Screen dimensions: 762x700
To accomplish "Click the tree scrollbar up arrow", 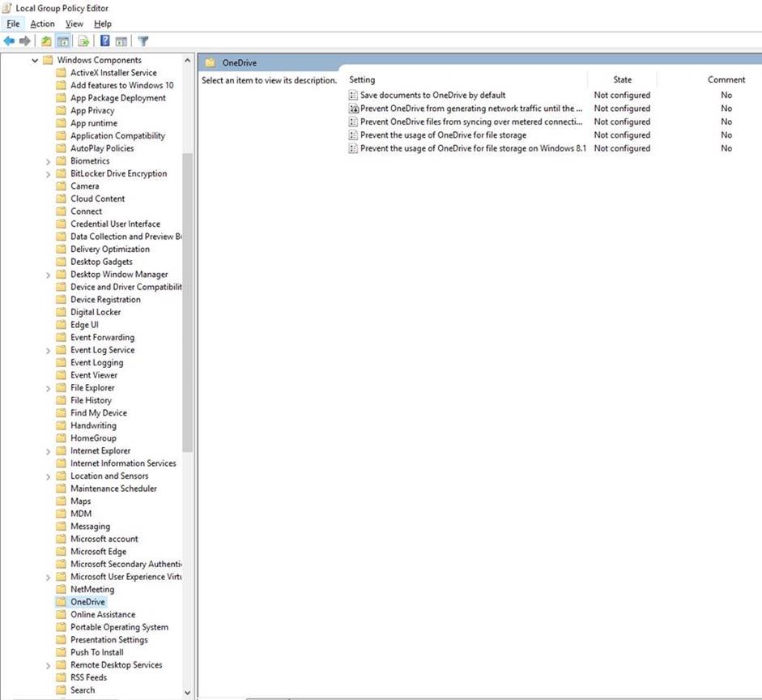I will pos(188,61).
